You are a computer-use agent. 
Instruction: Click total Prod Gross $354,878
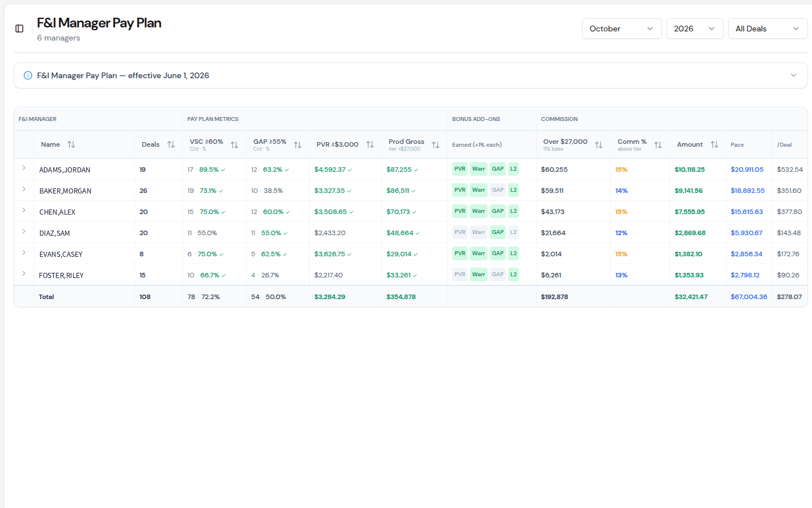[401, 297]
